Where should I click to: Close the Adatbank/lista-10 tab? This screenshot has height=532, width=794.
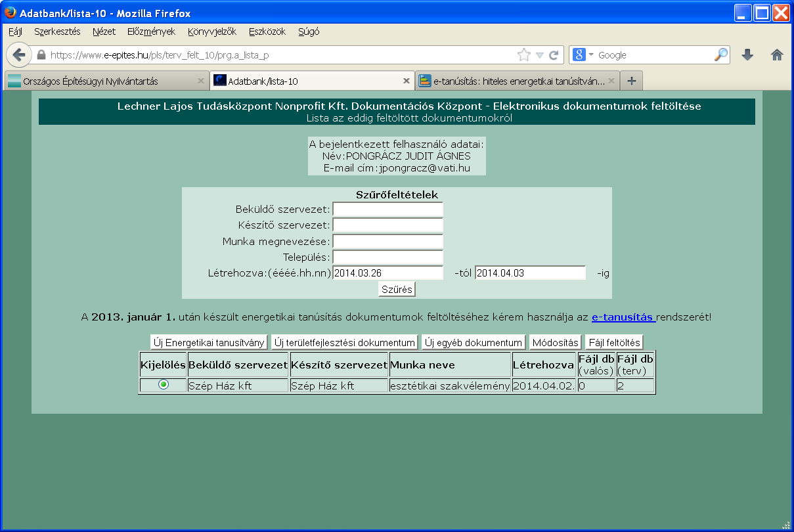(407, 81)
